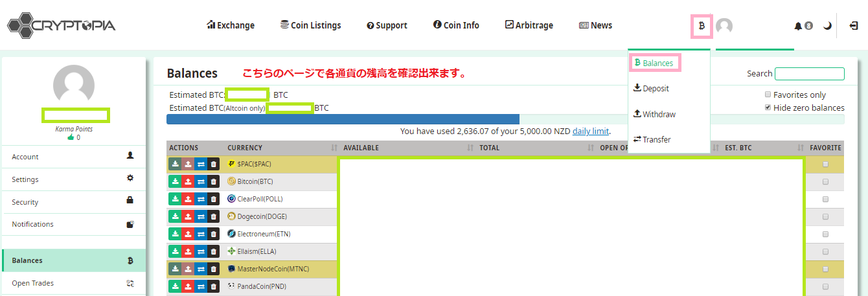Uncheck the Hide zero balances checkbox

coord(768,108)
